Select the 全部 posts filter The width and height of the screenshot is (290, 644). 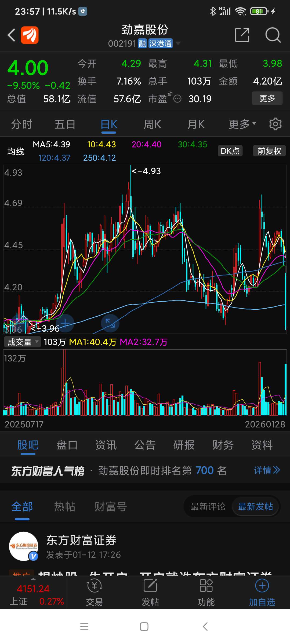pyautogui.click(x=22, y=507)
